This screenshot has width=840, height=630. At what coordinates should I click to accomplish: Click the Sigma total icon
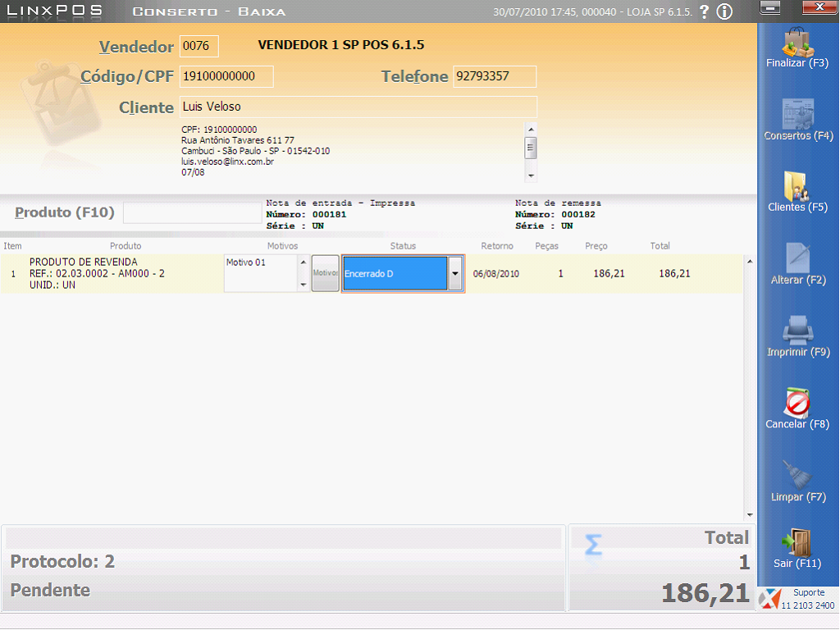593,545
